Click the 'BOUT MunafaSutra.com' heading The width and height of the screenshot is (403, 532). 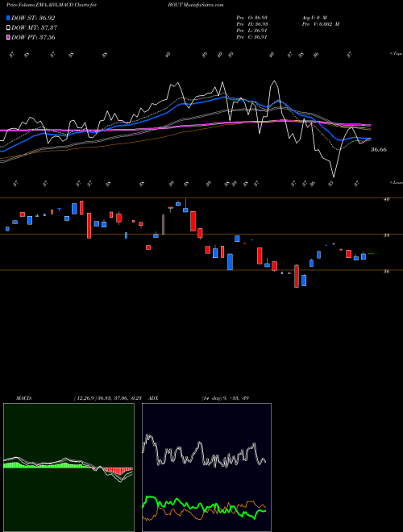tap(195, 5)
